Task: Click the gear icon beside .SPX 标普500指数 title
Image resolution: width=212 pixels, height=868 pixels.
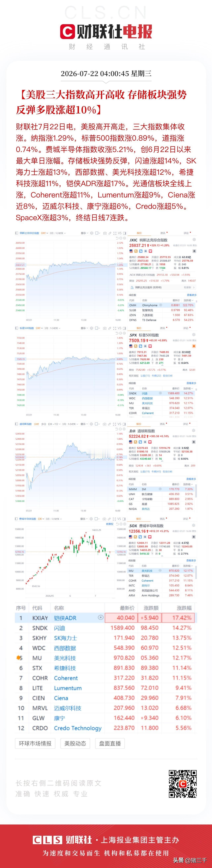Action: tap(194, 335)
